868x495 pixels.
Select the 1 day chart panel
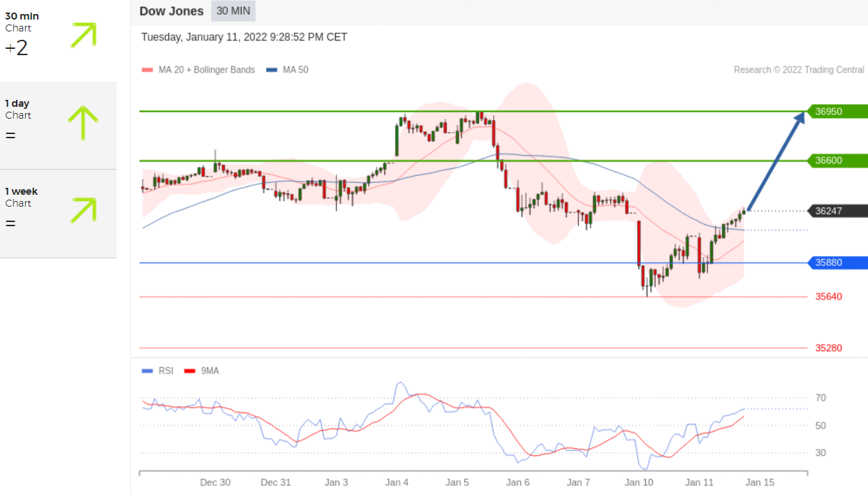pos(58,126)
